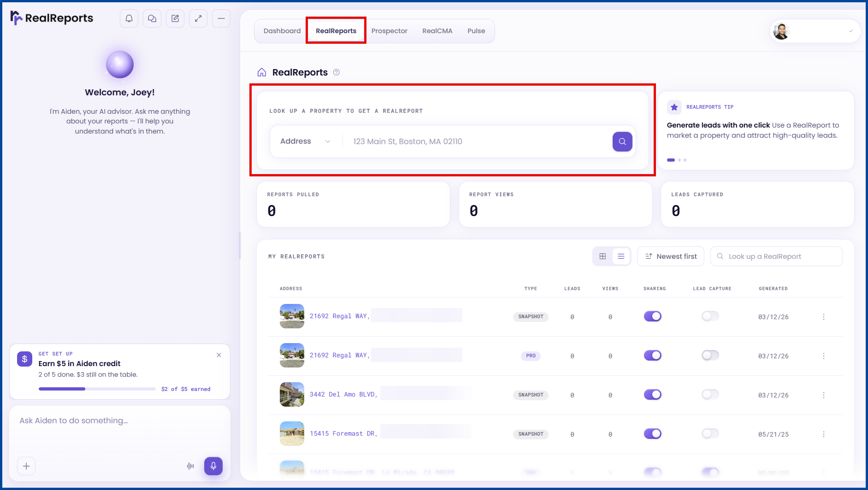Activate the microphone button

click(x=213, y=466)
